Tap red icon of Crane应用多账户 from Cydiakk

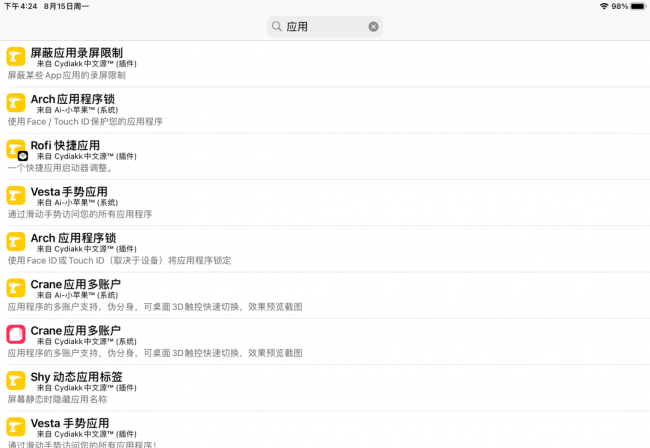16,334
